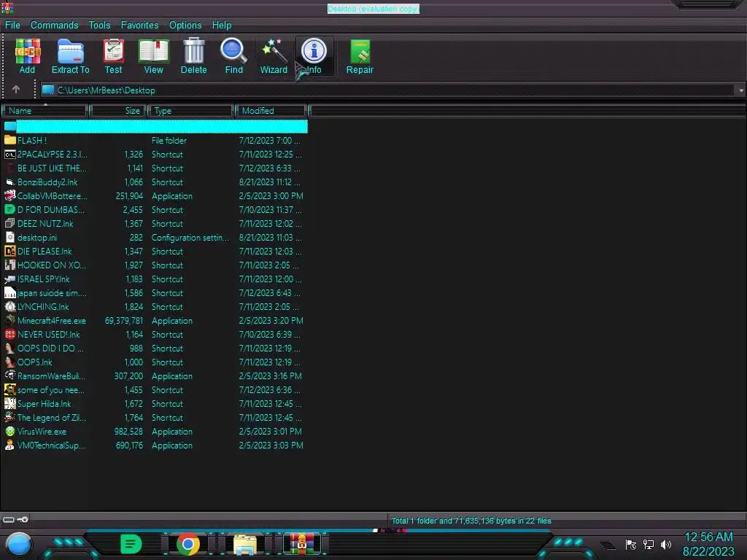Screen dimensions: 747x560
Task: Open the View toolbar icon
Action: point(153,56)
